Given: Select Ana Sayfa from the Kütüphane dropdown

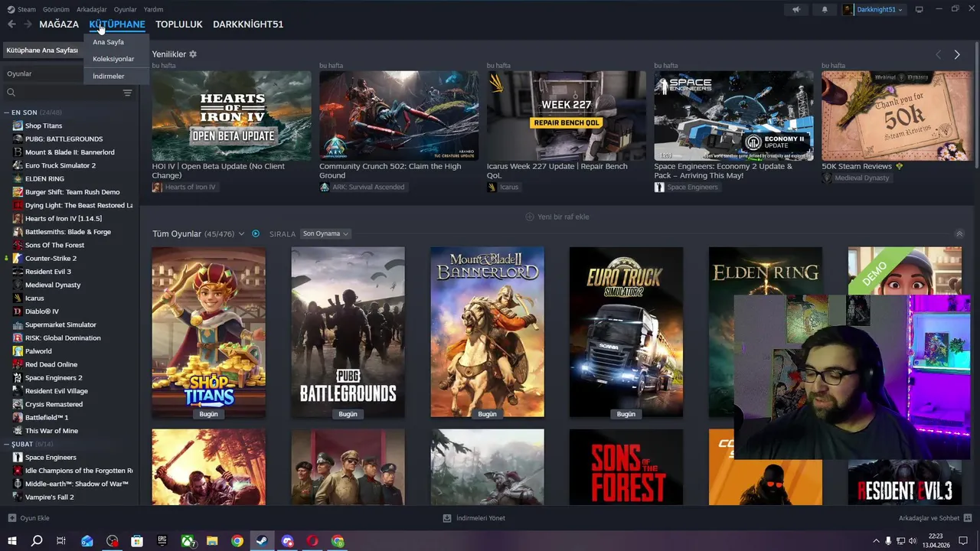Looking at the screenshot, I should click(108, 42).
